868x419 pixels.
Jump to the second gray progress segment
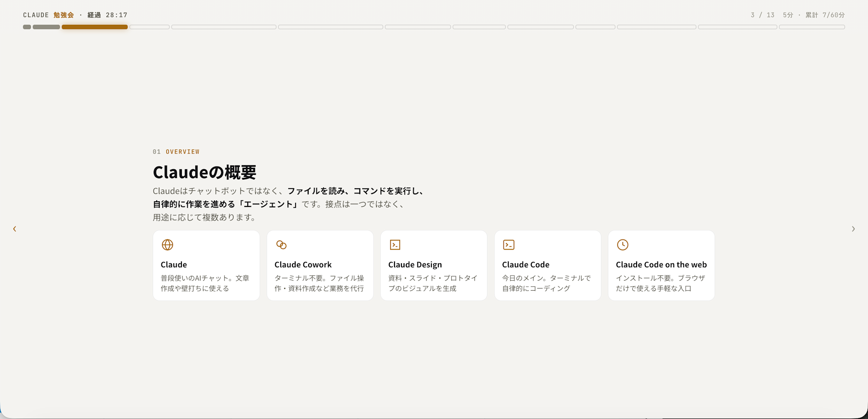pyautogui.click(x=46, y=27)
